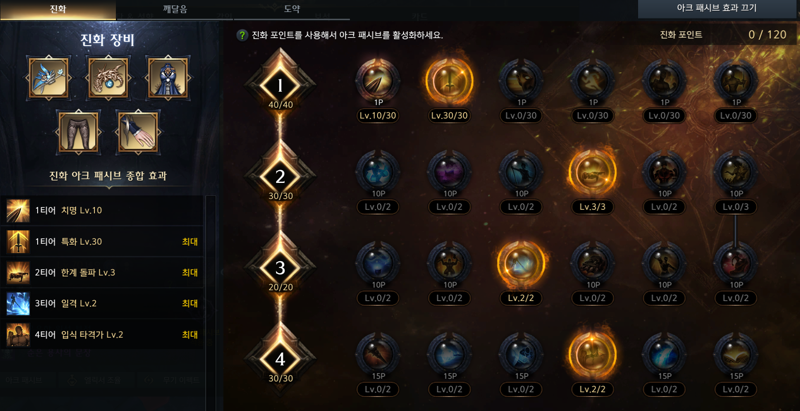
Task: Click the tier 1 diamond marker 40/40
Action: tap(280, 86)
